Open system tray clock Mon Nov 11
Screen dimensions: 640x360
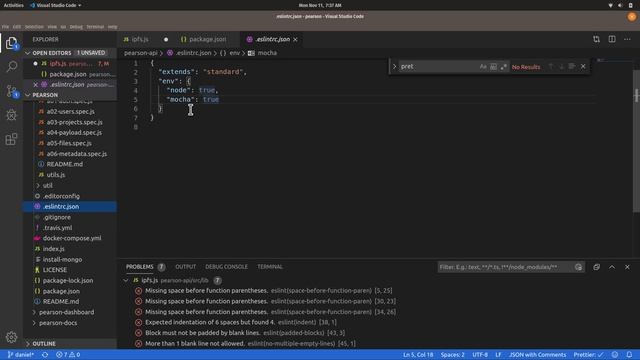(x=320, y=5)
